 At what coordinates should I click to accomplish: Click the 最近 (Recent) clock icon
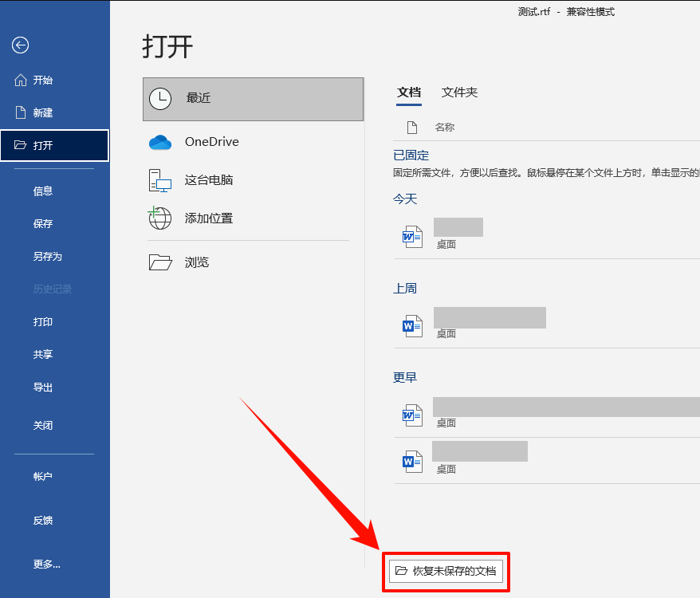[160, 99]
